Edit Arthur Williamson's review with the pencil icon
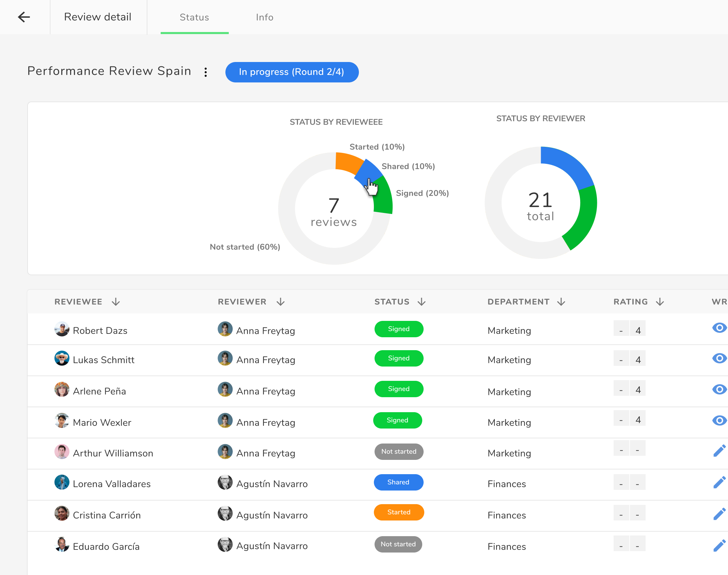The width and height of the screenshot is (728, 575). pos(719,451)
